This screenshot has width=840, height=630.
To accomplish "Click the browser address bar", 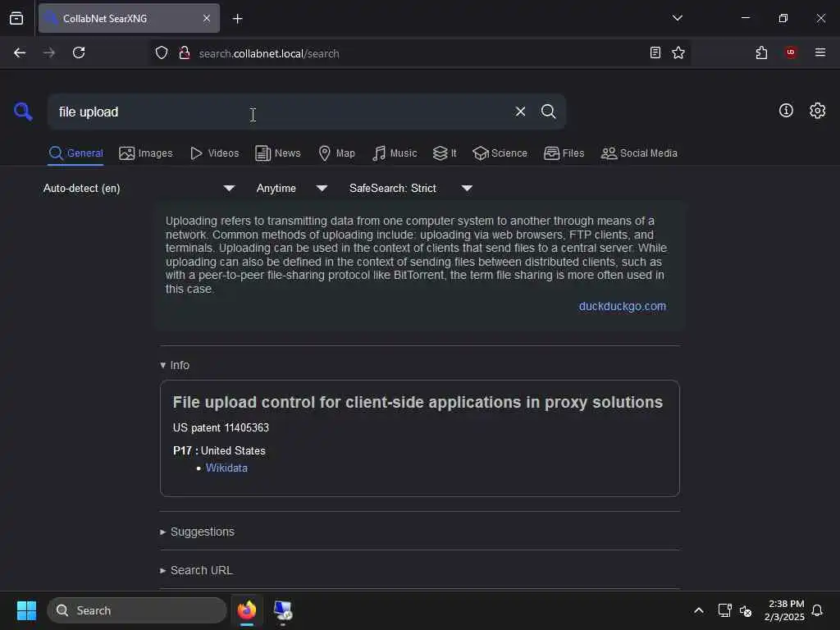I will pos(418,53).
